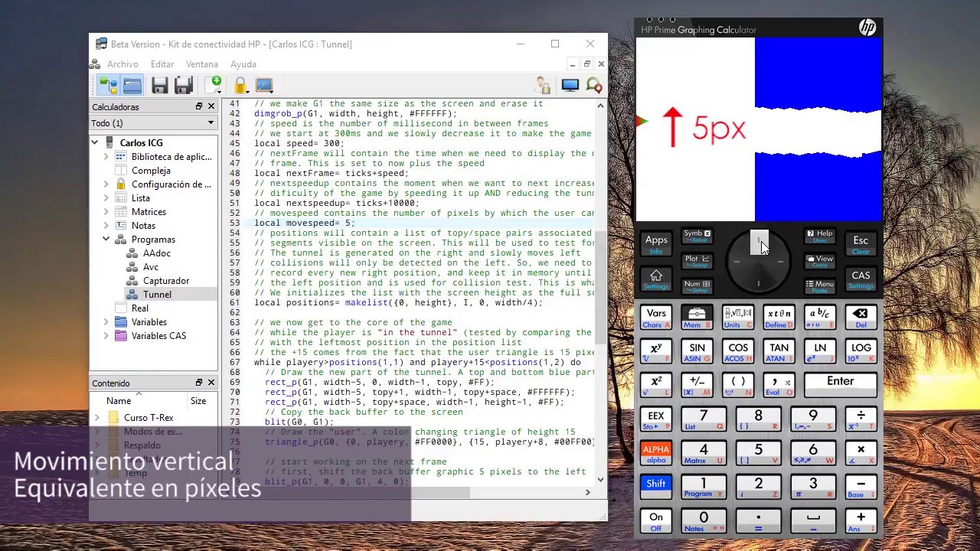Sort content list by Size column header
This screenshot has width=980, height=551.
coord(198,400)
